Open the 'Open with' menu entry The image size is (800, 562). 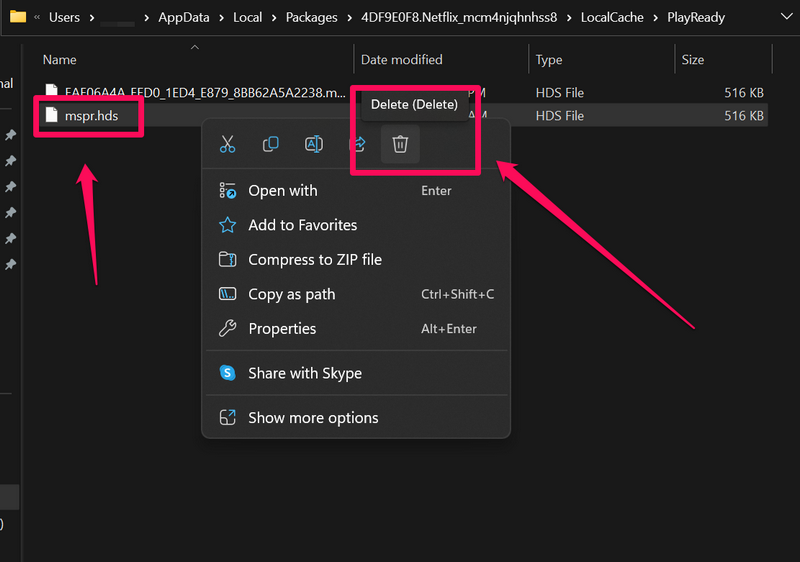283,191
